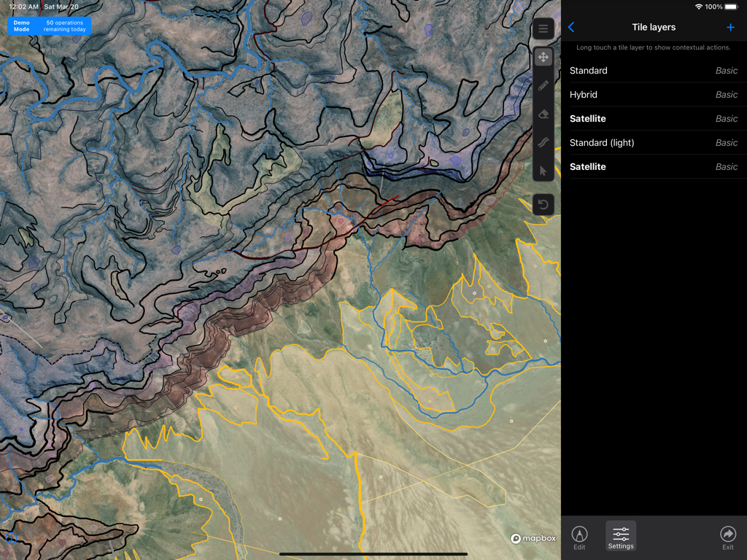Tap the plus icon to add a tile layer
The height and width of the screenshot is (560, 747).
pos(730,27)
